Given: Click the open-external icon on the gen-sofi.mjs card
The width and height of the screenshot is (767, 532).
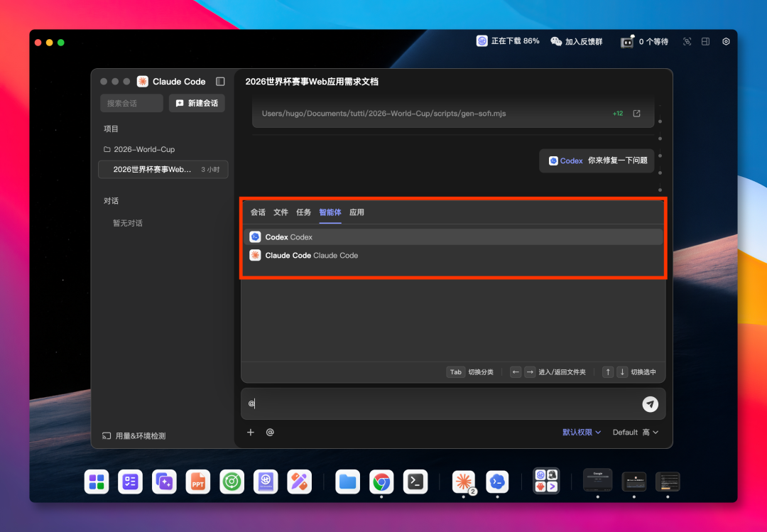Looking at the screenshot, I should (x=636, y=113).
